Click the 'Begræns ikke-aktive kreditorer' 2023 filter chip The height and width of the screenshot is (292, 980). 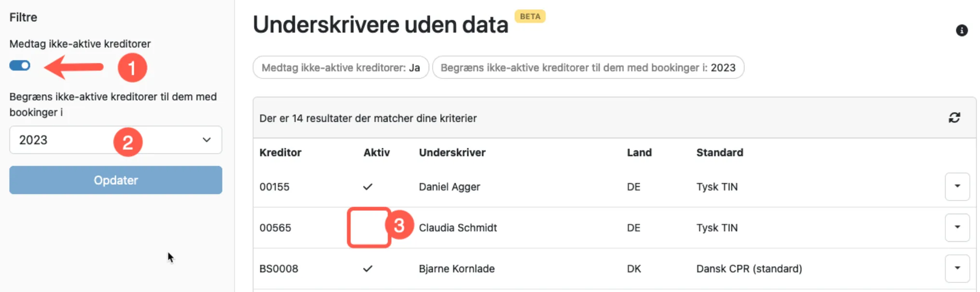588,67
